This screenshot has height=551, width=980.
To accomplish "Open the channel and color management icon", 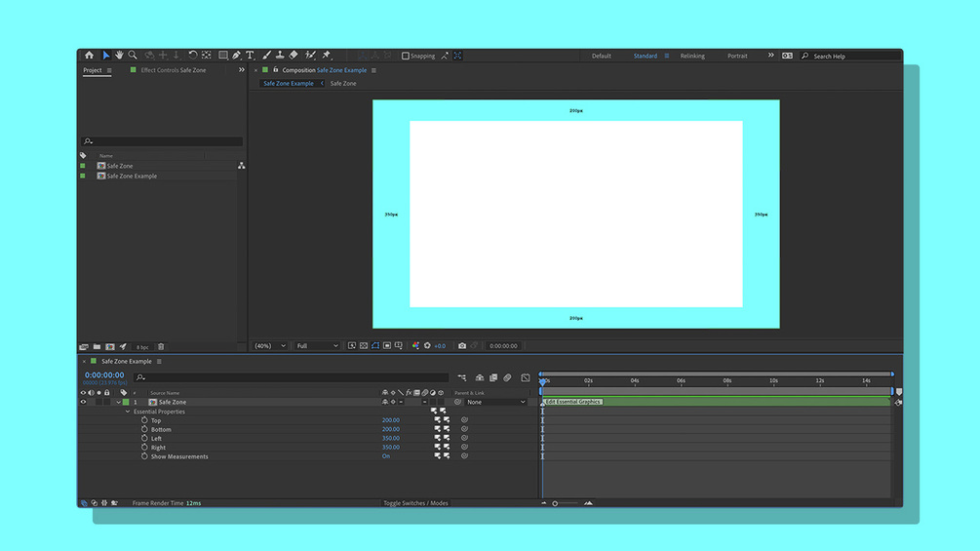I will [x=415, y=345].
